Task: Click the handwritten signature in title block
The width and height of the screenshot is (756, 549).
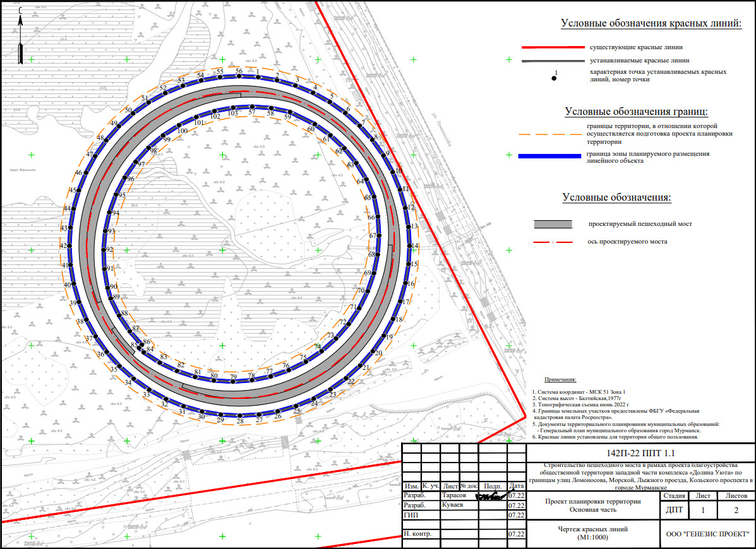Action: pos(493,496)
